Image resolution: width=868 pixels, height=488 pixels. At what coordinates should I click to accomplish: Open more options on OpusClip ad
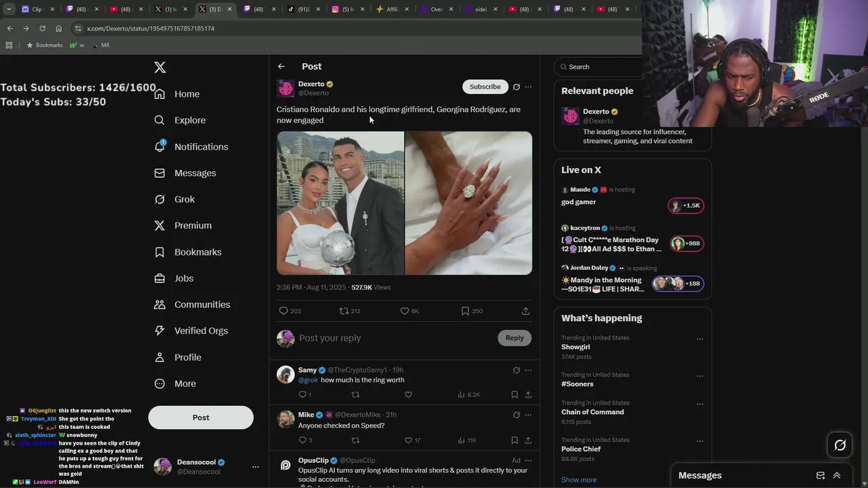tap(528, 460)
